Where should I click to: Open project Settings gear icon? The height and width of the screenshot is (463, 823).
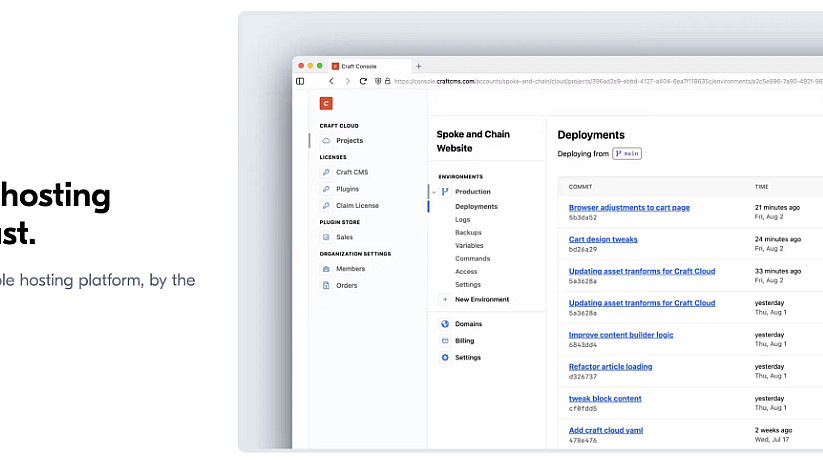445,357
